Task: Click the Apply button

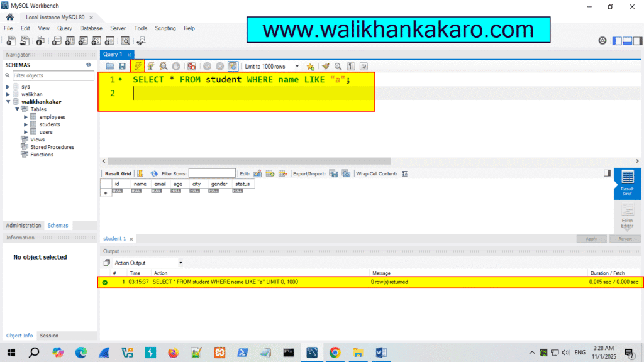Action: (592, 238)
